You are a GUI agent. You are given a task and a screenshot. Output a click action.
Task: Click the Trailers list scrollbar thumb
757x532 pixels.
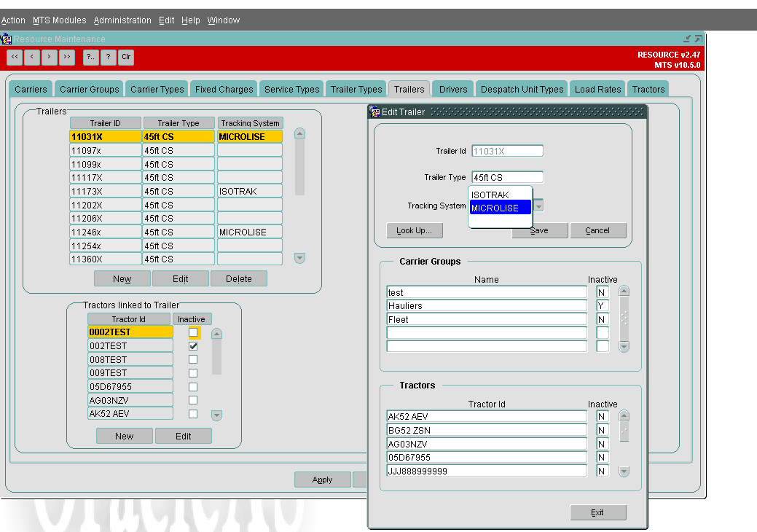tap(299, 167)
